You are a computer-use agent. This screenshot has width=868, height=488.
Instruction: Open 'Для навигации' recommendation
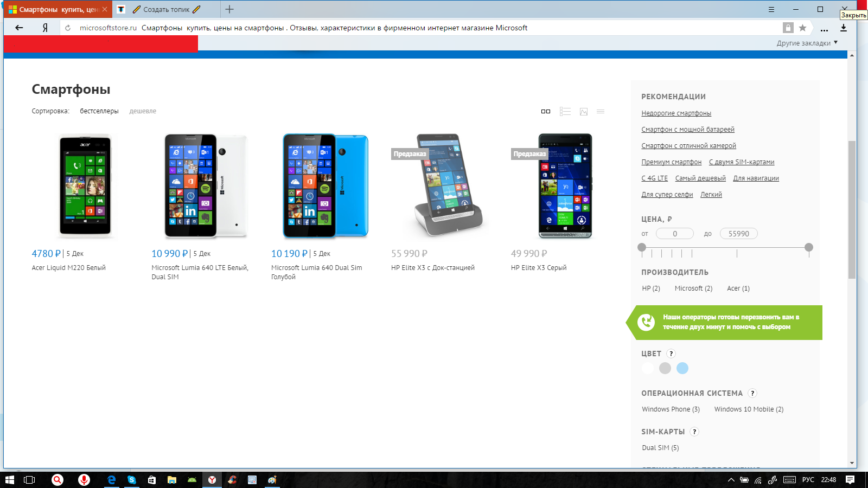click(x=756, y=178)
